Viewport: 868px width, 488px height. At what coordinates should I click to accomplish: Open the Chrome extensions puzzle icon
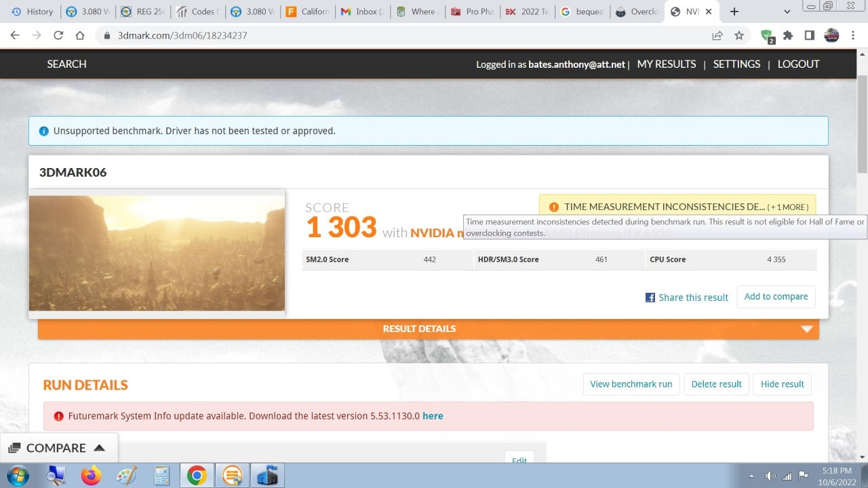(789, 35)
